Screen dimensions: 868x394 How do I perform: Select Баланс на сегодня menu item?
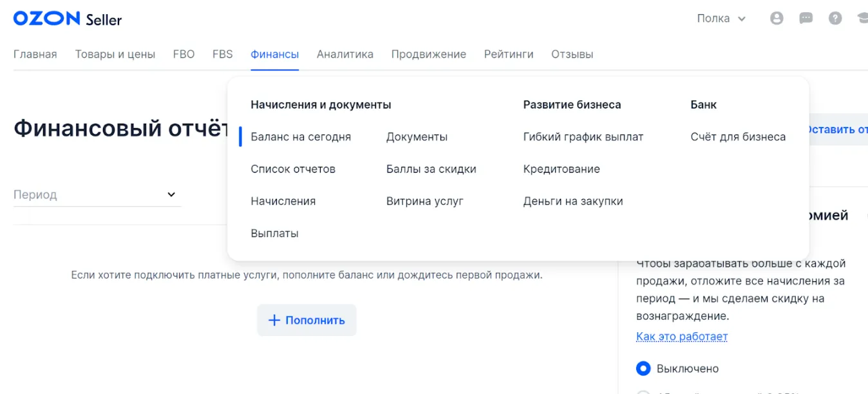pos(301,136)
